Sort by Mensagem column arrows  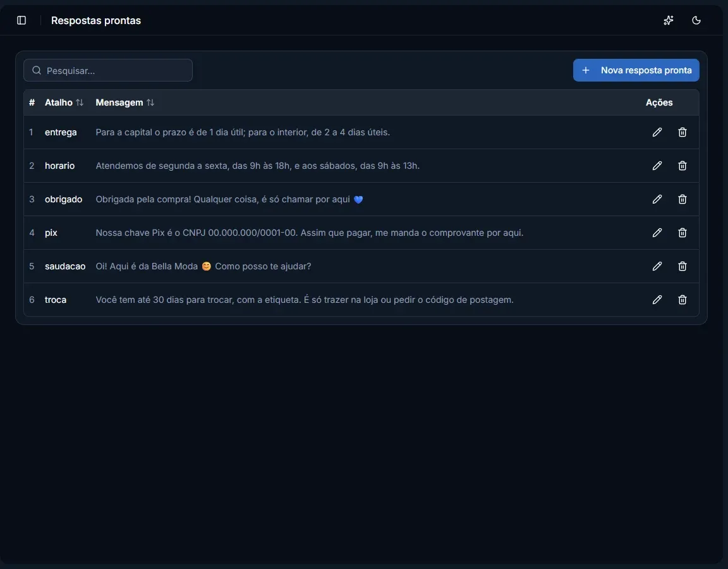click(x=150, y=102)
